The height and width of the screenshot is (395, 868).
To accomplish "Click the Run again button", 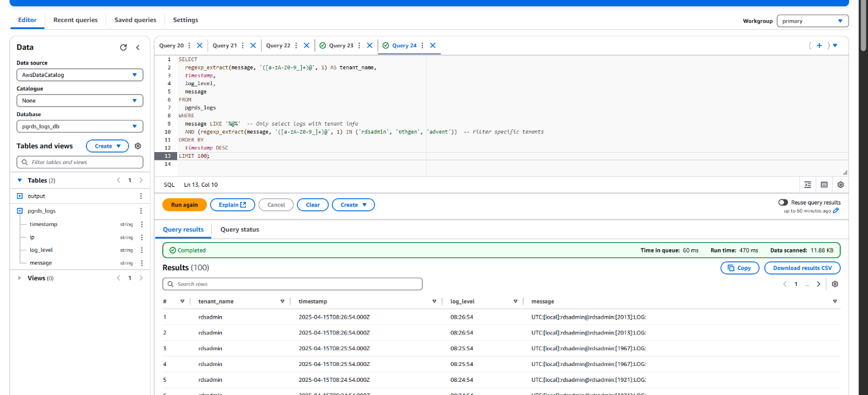I will 185,204.
